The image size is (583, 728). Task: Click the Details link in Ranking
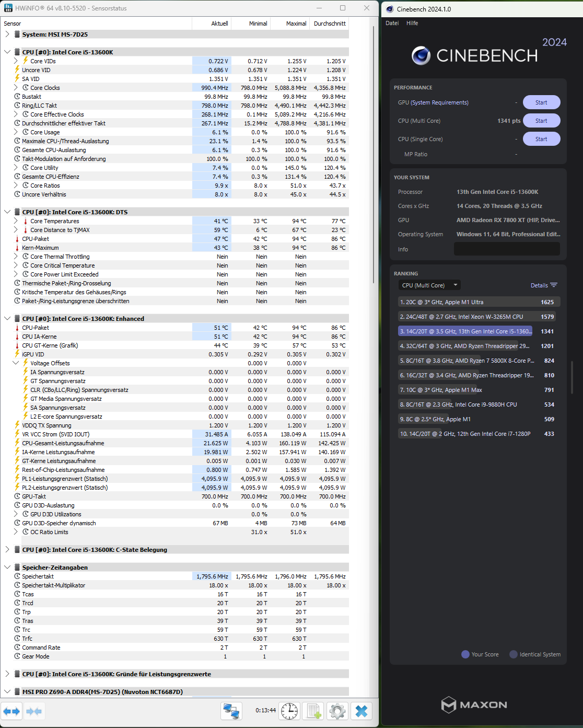point(539,285)
